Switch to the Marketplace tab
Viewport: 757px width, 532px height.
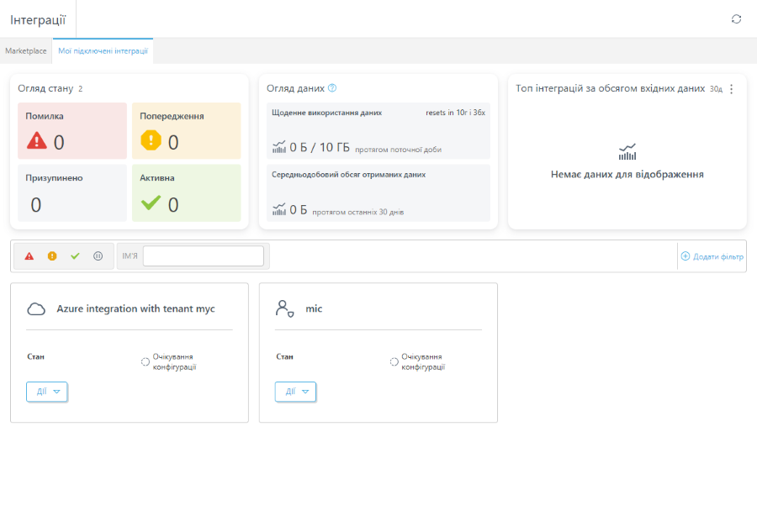[26, 50]
